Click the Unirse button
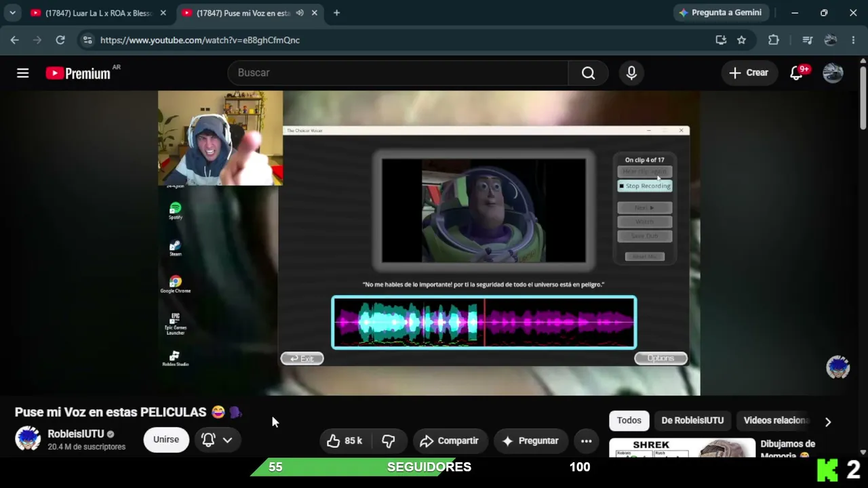Screen dimensions: 868x488 point(166,440)
